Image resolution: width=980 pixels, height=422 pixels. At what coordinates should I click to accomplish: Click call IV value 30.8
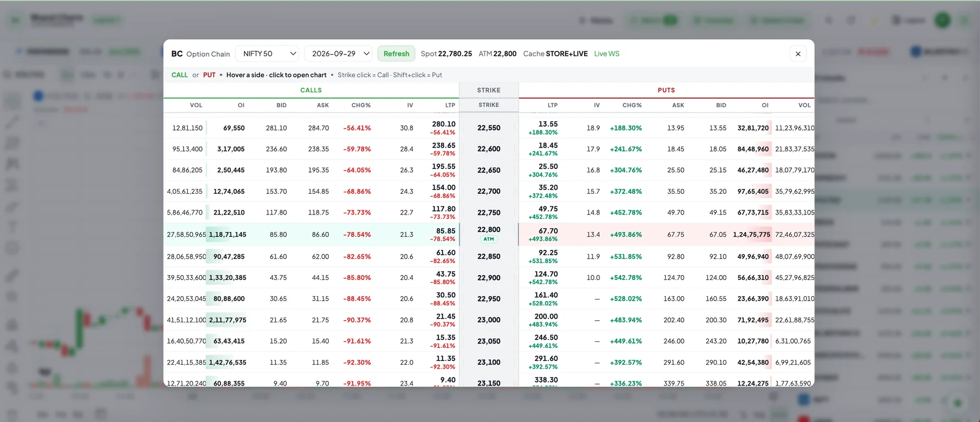(x=407, y=128)
